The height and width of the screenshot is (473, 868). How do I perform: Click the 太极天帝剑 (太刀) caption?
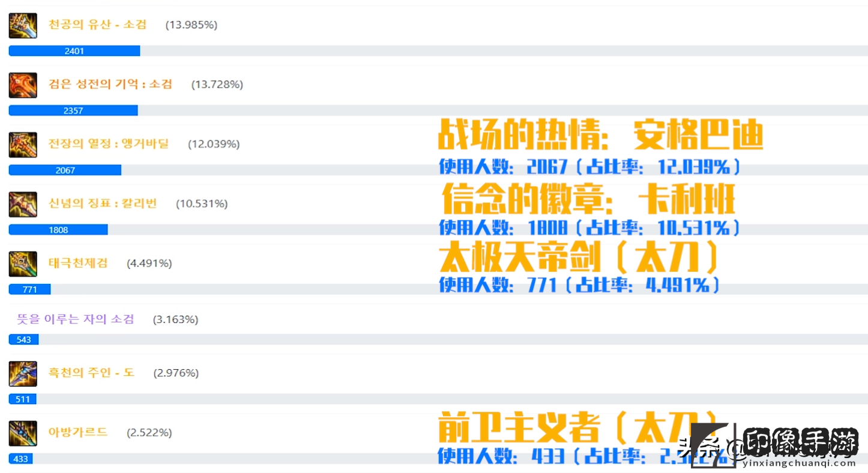579,258
